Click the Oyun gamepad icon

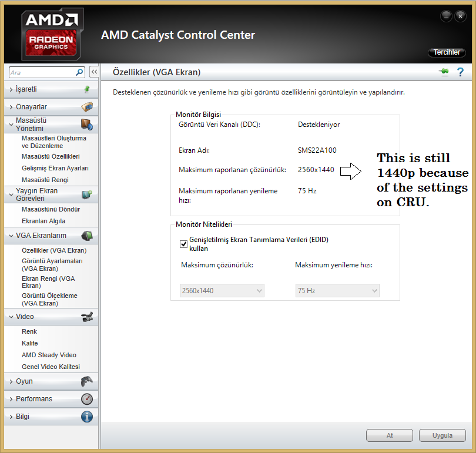coord(87,381)
